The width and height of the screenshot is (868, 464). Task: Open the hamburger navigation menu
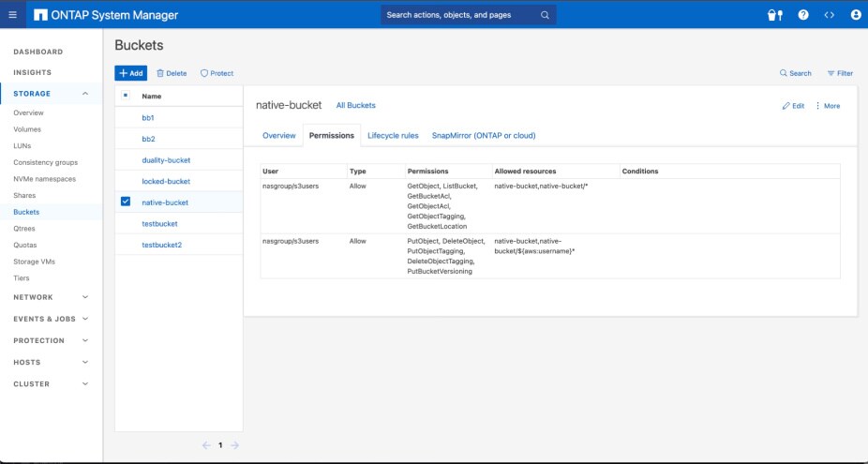tap(12, 15)
